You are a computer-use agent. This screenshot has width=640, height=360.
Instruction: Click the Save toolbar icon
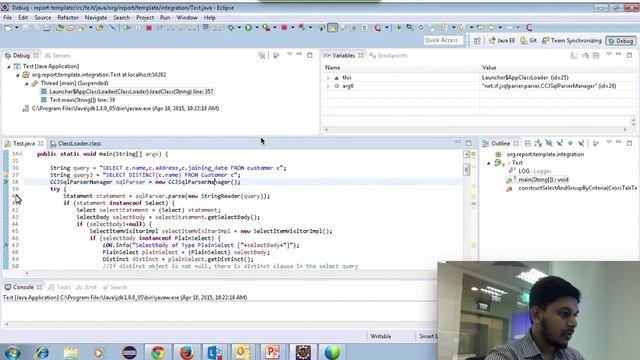(x=25, y=28)
